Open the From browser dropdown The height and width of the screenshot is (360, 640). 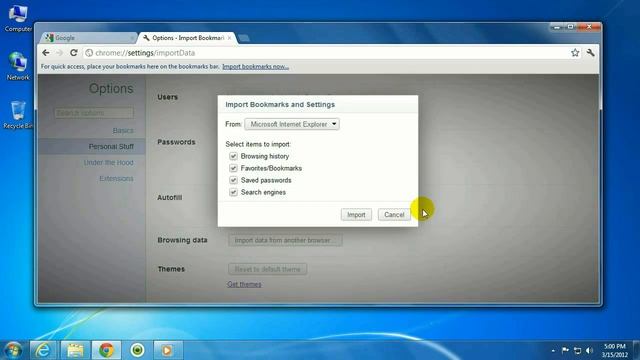[292, 124]
